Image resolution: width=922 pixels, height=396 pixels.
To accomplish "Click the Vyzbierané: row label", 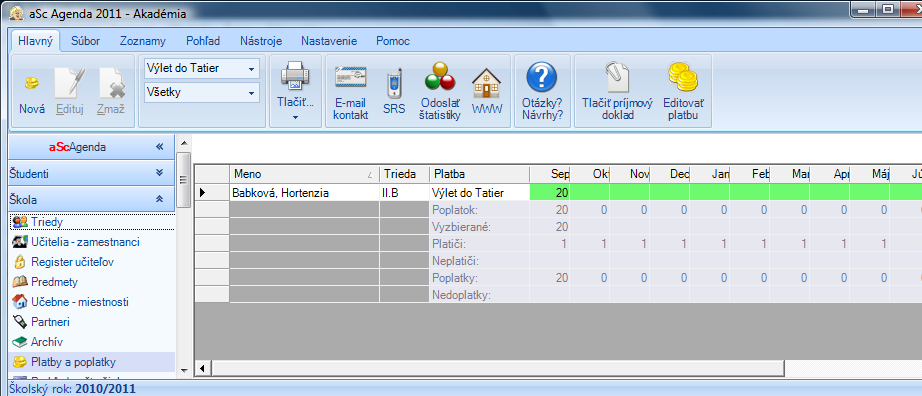I will 460,227.
